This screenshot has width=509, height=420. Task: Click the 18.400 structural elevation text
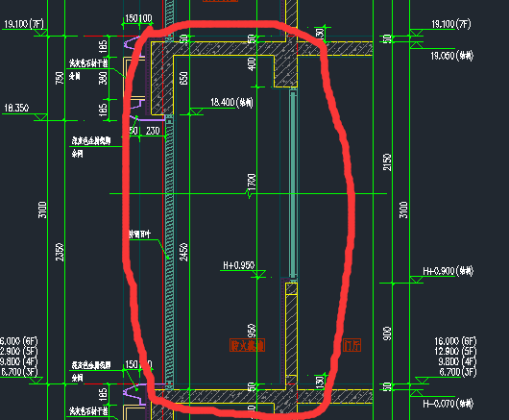tap(231, 102)
